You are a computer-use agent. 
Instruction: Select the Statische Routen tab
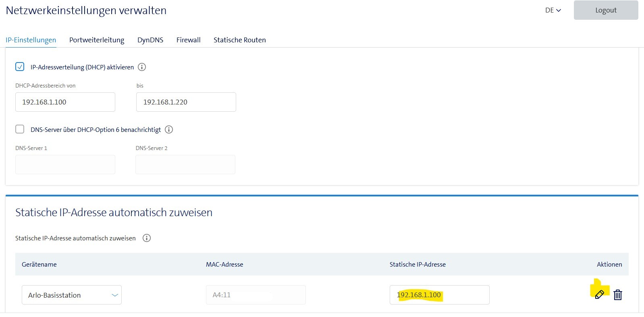239,40
